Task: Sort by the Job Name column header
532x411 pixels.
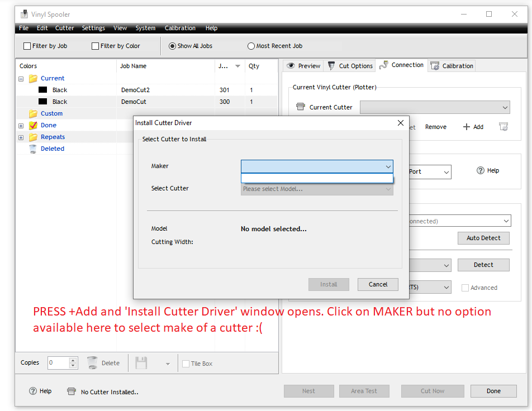Action: [165, 66]
